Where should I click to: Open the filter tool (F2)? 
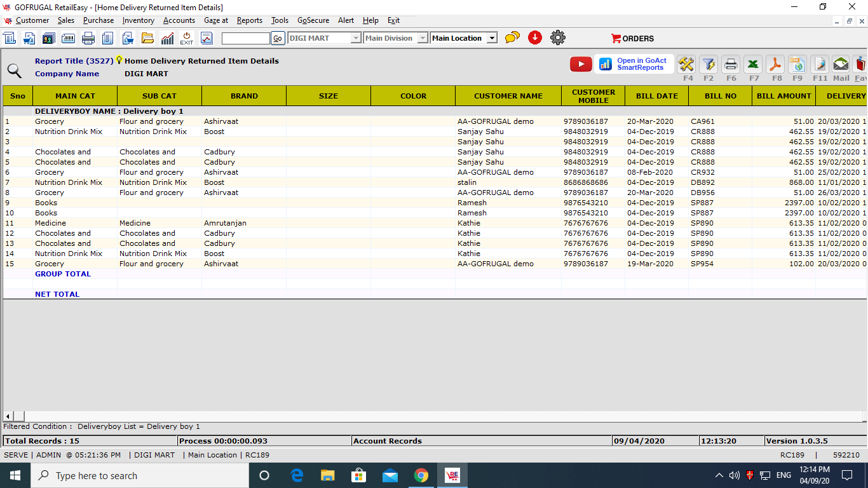coord(709,64)
